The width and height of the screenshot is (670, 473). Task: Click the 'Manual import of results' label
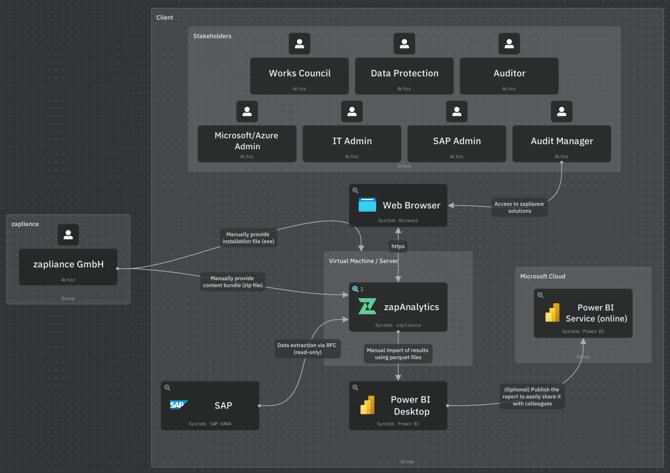(398, 354)
